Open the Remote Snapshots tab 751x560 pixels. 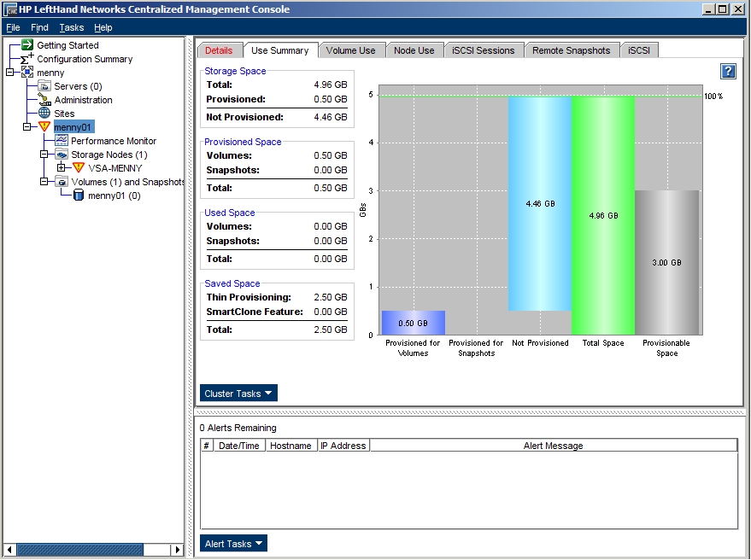pyautogui.click(x=572, y=50)
